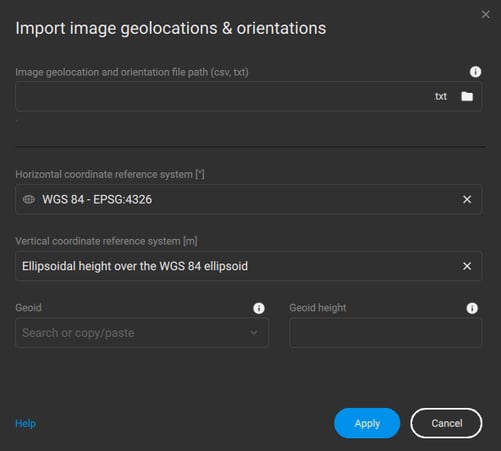The height and width of the screenshot is (451, 501).
Task: Click the Geoid height label
Action: (x=318, y=308)
